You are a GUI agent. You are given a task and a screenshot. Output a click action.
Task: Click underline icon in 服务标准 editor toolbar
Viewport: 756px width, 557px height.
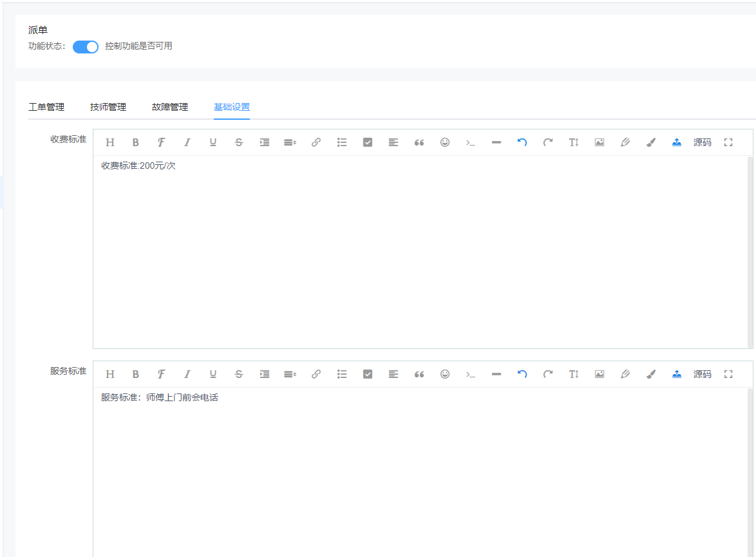point(213,374)
